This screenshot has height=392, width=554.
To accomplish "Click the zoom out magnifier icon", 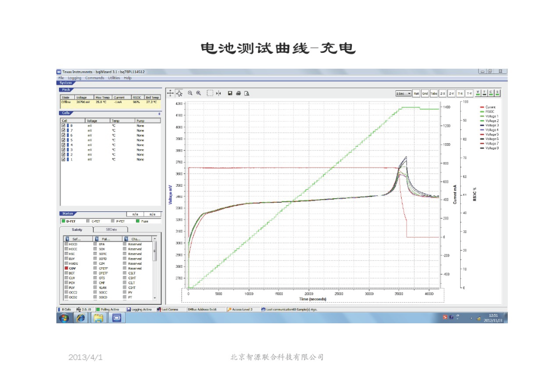I will click(190, 93).
